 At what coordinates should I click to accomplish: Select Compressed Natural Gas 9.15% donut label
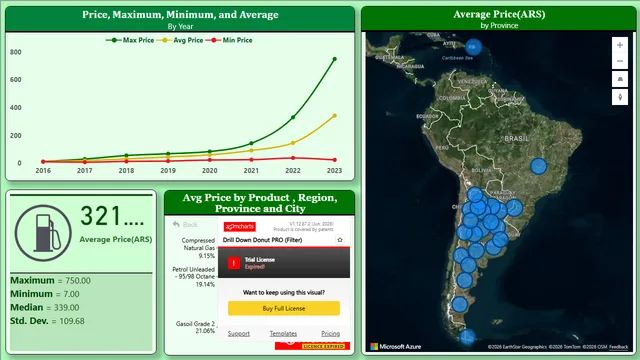click(x=198, y=248)
